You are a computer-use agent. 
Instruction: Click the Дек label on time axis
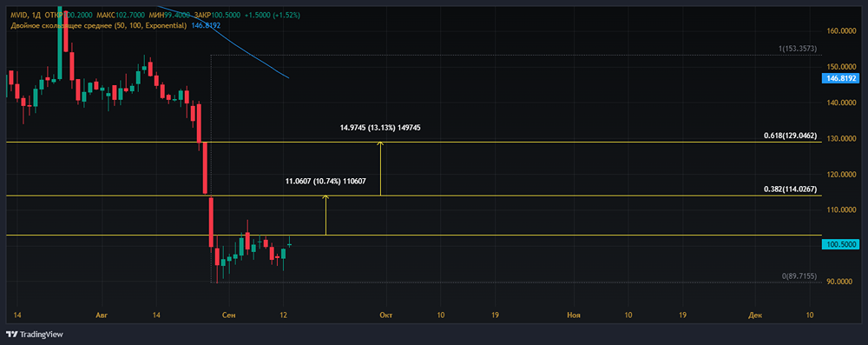pyautogui.click(x=755, y=315)
